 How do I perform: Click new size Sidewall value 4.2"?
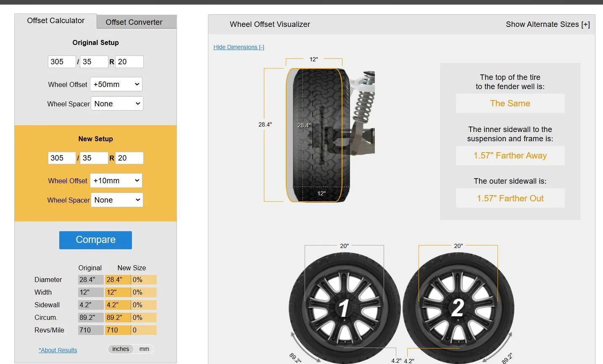118,305
